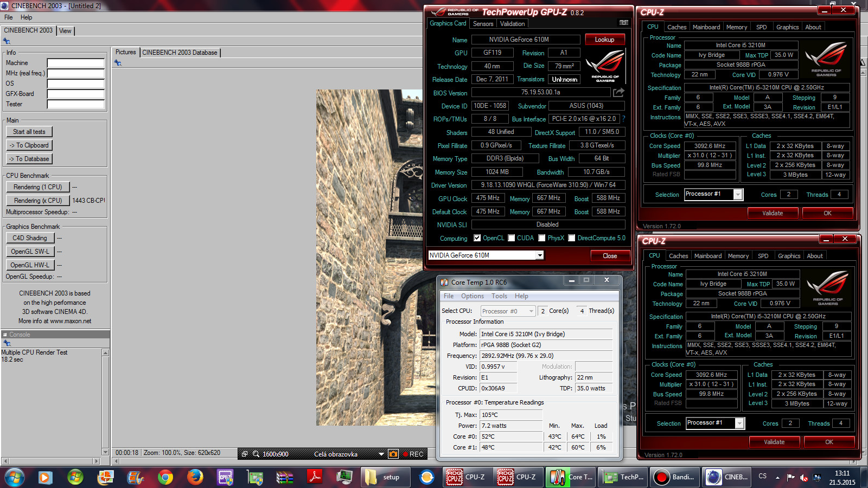Click Tester input field

[x=75, y=104]
